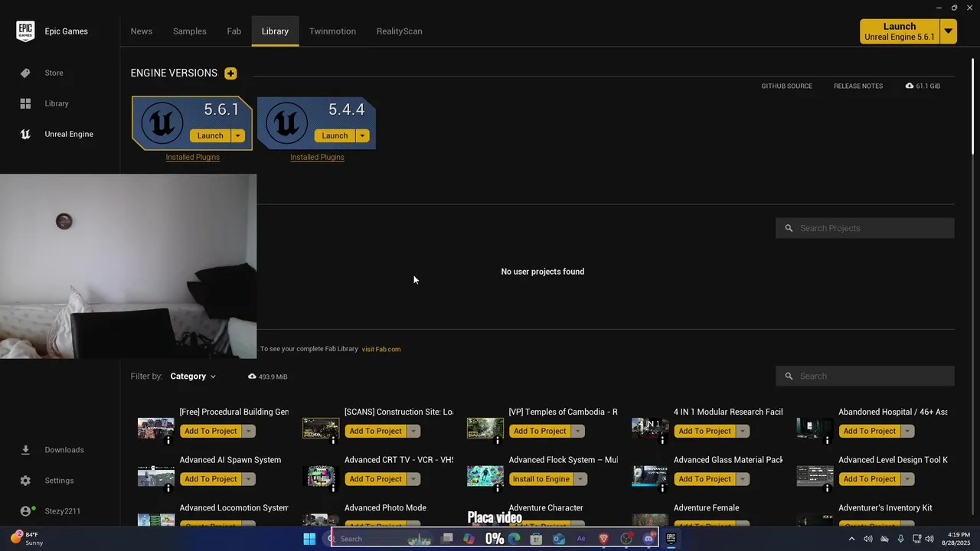
Task: Click the Search Projects field
Action: (x=865, y=228)
